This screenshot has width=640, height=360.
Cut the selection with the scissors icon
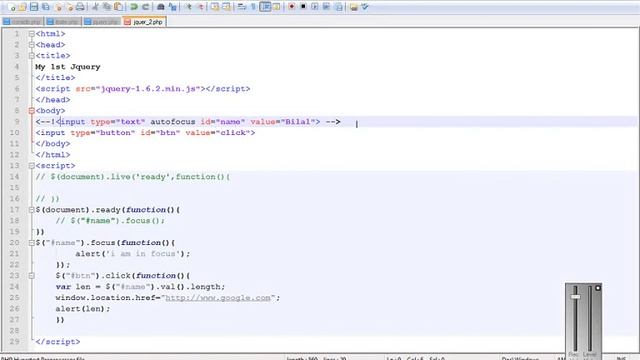pyautogui.click(x=95, y=7)
